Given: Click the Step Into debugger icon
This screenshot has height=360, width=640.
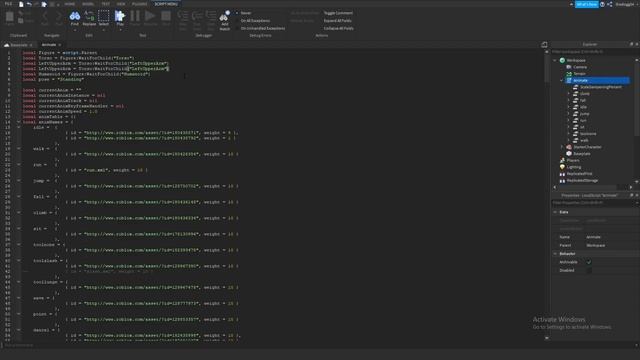Looking at the screenshot, I should click(x=183, y=16).
